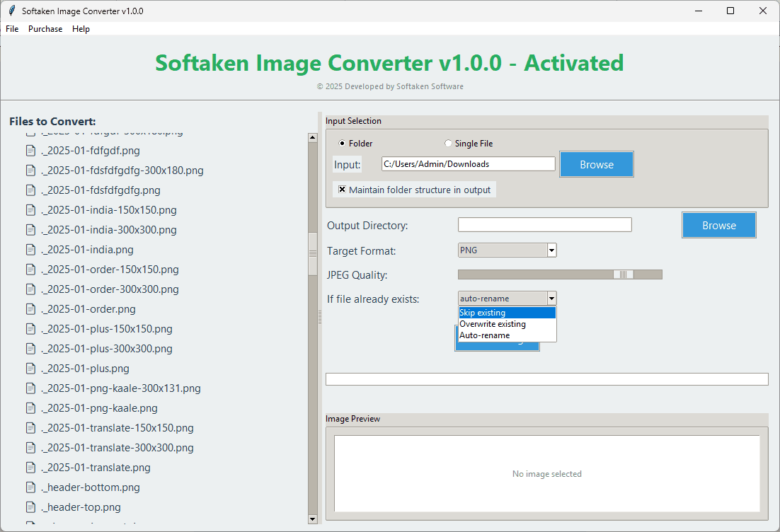Click file icon beside _2025-01-fdfgdf.png

(31, 151)
